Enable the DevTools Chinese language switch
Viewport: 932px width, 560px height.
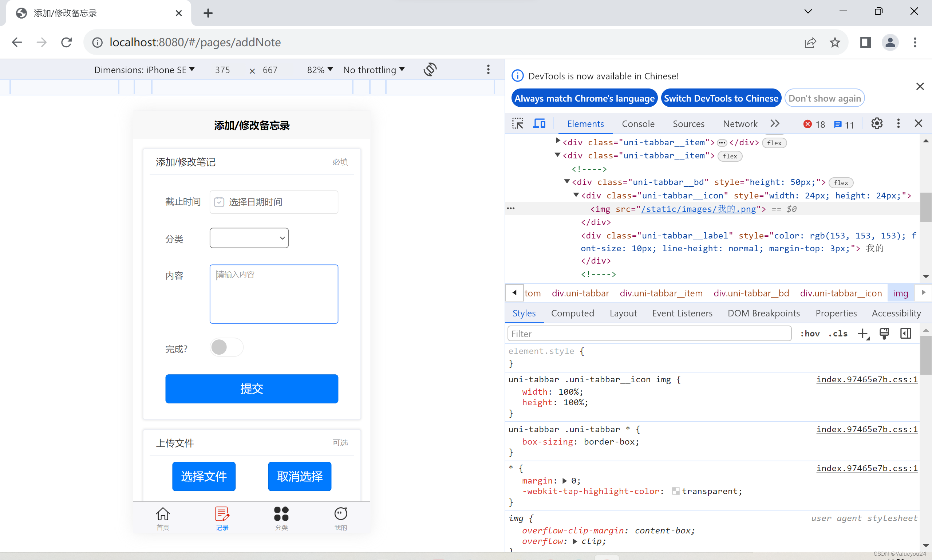tap(721, 99)
